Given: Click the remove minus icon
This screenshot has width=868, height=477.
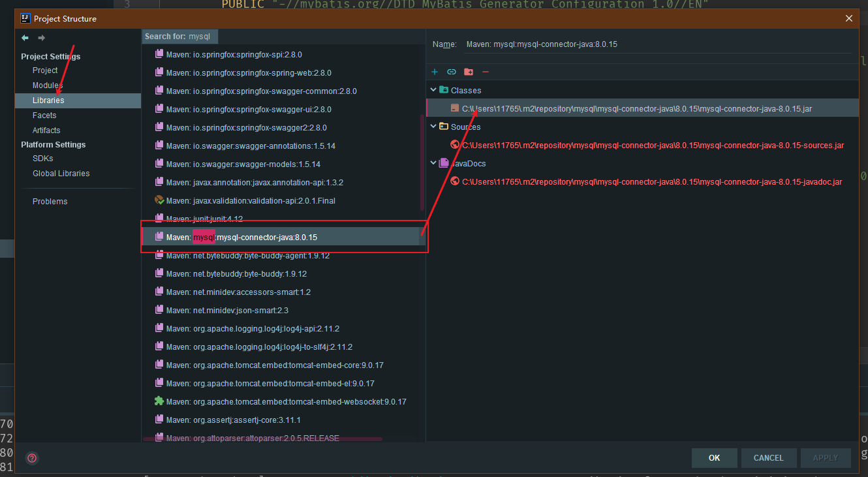Looking at the screenshot, I should point(485,72).
